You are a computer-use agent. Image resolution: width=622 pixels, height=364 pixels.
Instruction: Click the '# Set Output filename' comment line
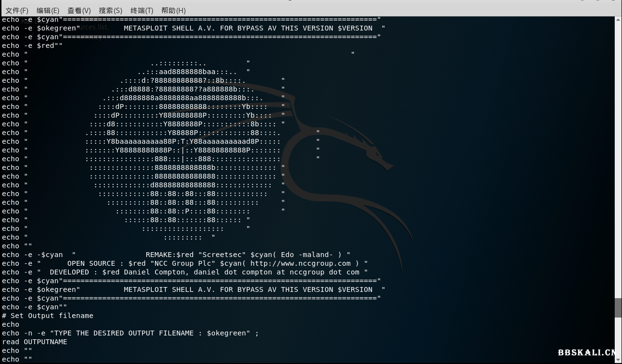point(47,316)
